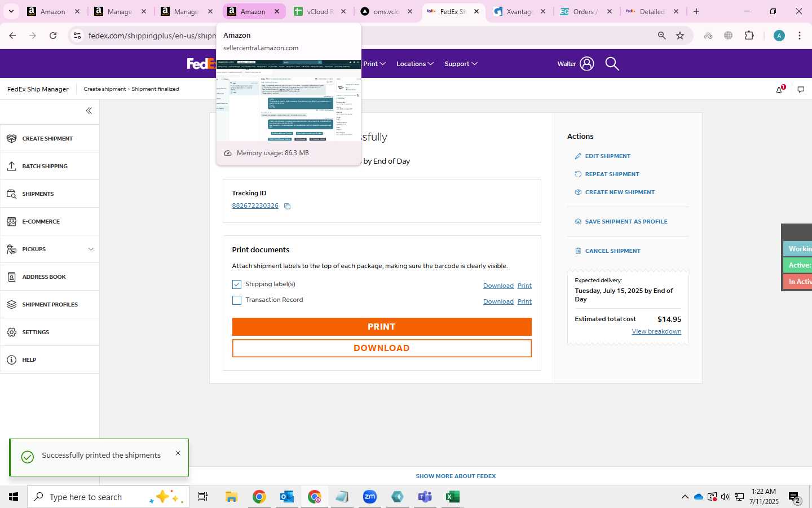
Task: Reload the page using browser refresh icon
Action: 53,36
